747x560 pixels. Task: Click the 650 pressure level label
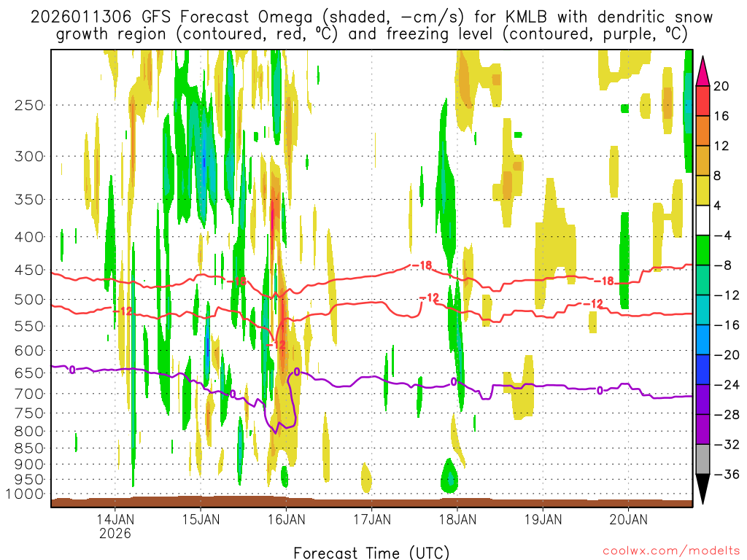click(29, 373)
